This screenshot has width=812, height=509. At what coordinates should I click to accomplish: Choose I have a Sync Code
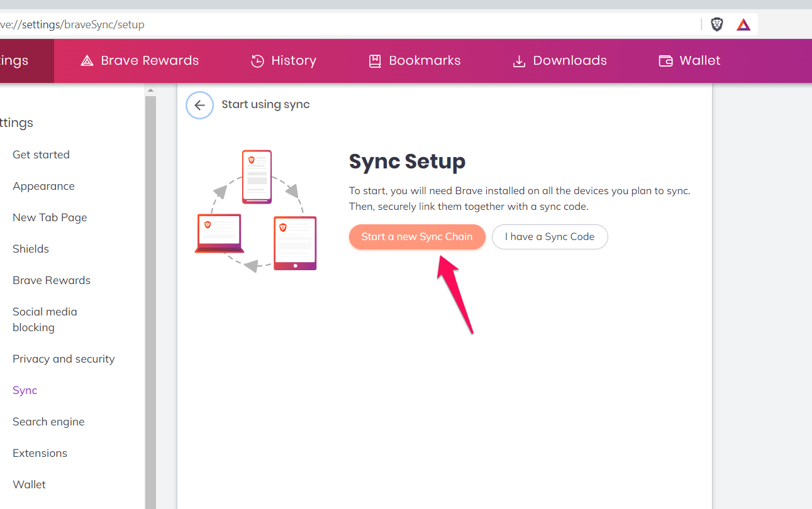pos(550,237)
